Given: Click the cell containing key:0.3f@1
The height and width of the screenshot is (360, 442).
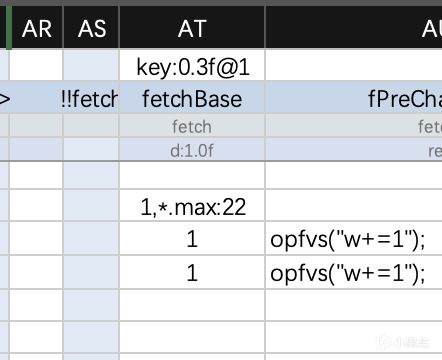Looking at the screenshot, I should (x=192, y=66).
